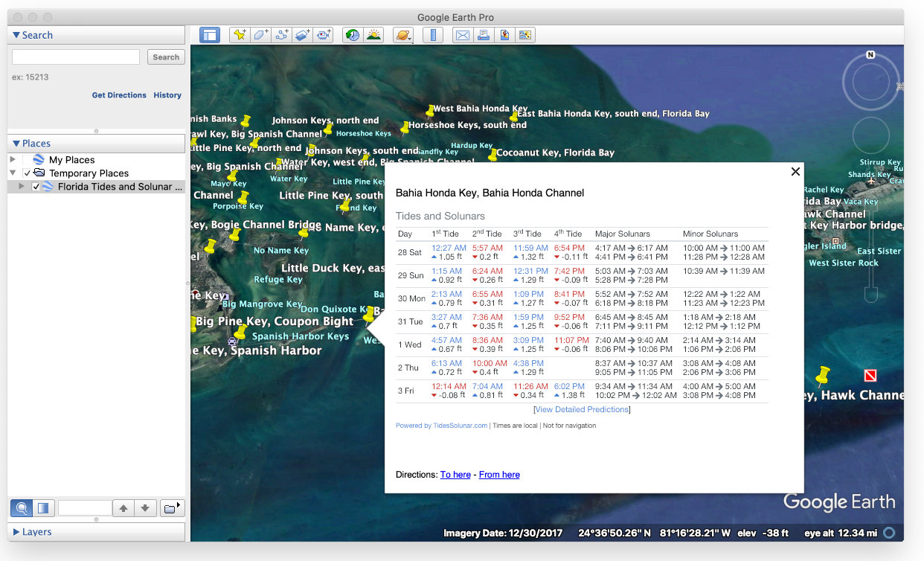Image resolution: width=924 pixels, height=561 pixels.
Task: Click the search text input field
Action: coord(76,57)
